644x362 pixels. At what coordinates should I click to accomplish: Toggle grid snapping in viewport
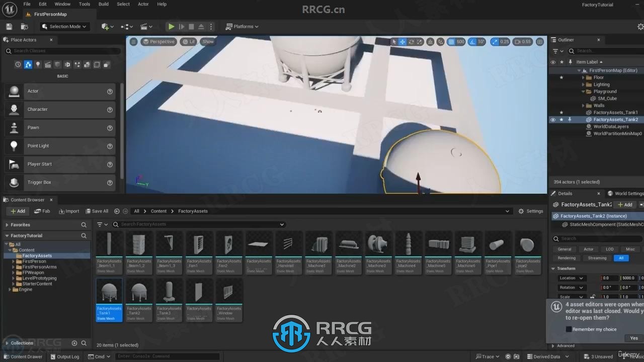coord(451,42)
